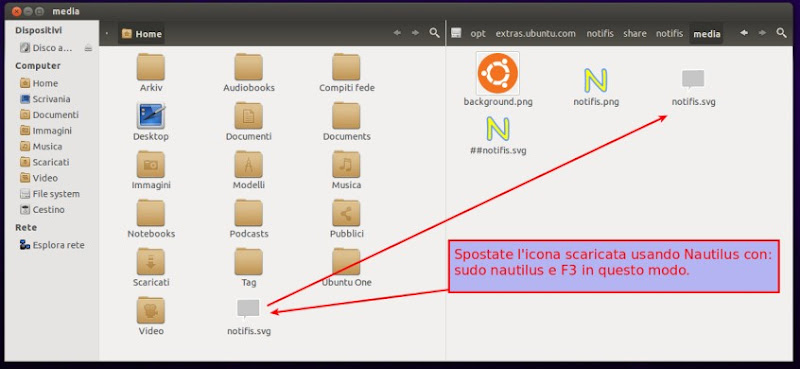Select the Desktop icon in Home pane

point(151,122)
